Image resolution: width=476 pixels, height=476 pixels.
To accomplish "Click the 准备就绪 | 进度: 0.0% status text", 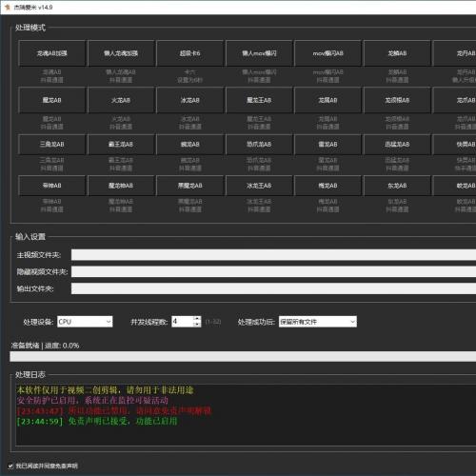I will (x=45, y=346).
